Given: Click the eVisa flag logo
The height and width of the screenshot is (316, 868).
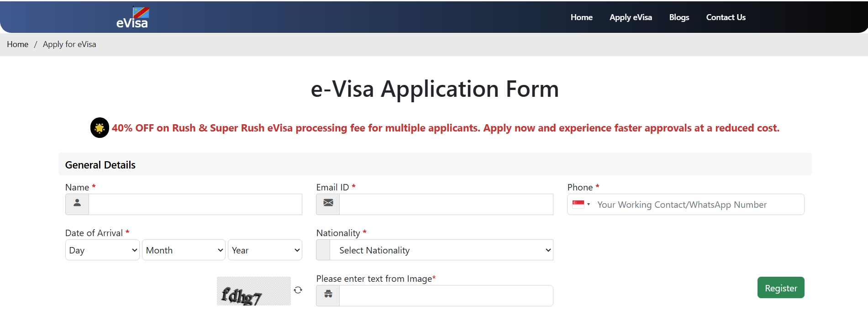Looking at the screenshot, I should coord(132,18).
